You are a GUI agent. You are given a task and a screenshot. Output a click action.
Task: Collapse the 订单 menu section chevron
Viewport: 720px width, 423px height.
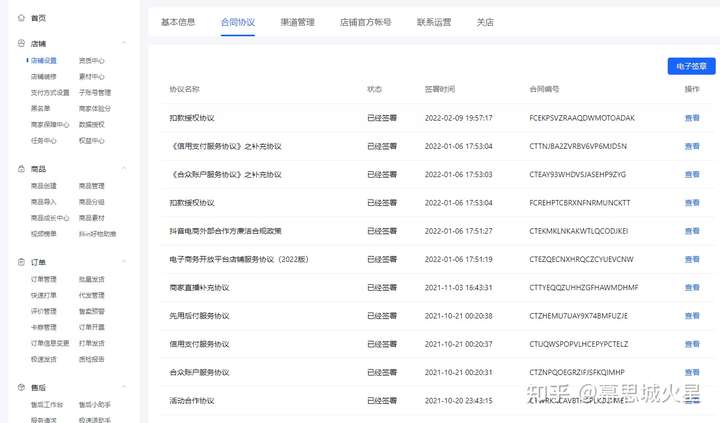[x=124, y=262]
